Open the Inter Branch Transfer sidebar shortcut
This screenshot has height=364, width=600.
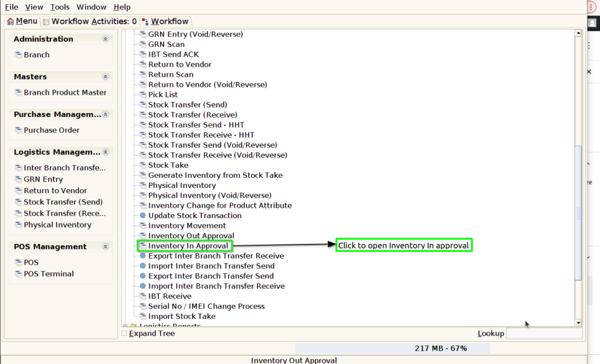click(x=64, y=167)
